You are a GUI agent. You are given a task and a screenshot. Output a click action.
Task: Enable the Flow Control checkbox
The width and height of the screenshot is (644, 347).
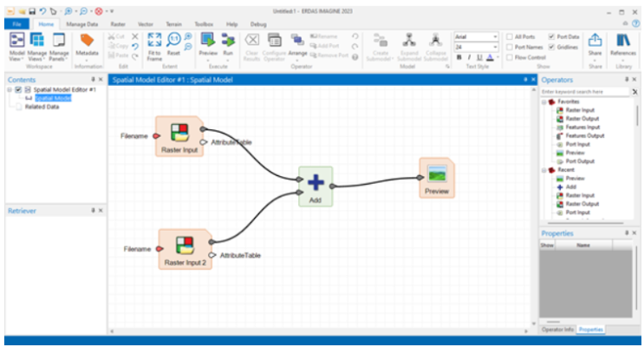tap(510, 57)
